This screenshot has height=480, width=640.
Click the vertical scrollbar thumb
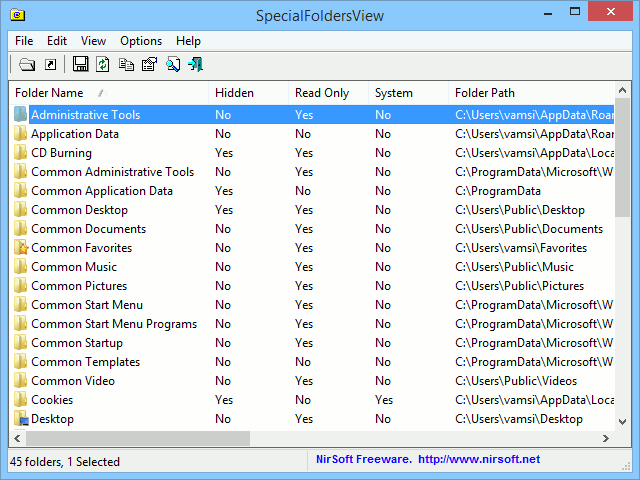click(622, 158)
